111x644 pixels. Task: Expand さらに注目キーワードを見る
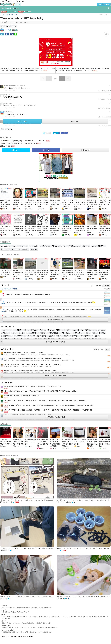click(55, 342)
